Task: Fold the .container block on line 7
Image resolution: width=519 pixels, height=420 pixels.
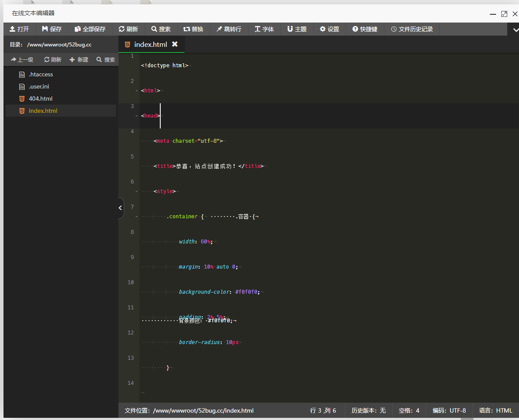Action: [x=136, y=217]
